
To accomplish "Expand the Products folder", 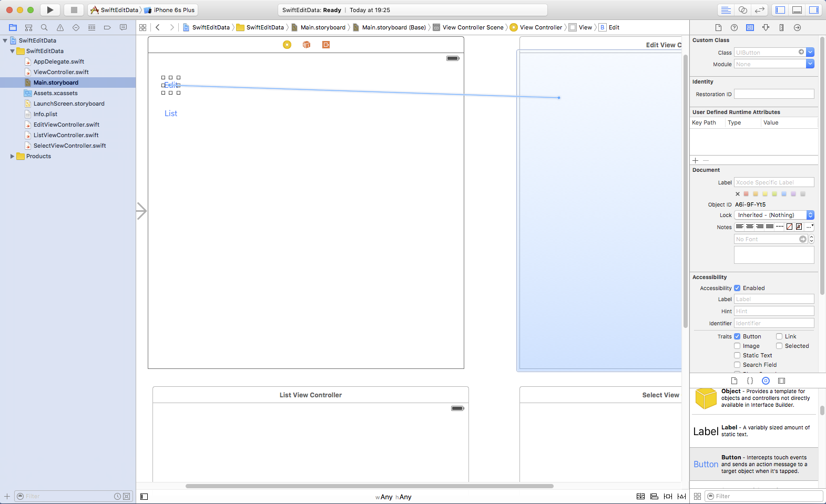I will point(12,156).
